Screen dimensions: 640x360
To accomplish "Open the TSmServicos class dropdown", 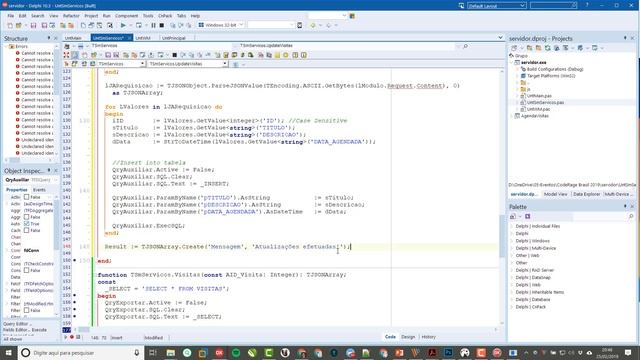I will tap(142, 64).
